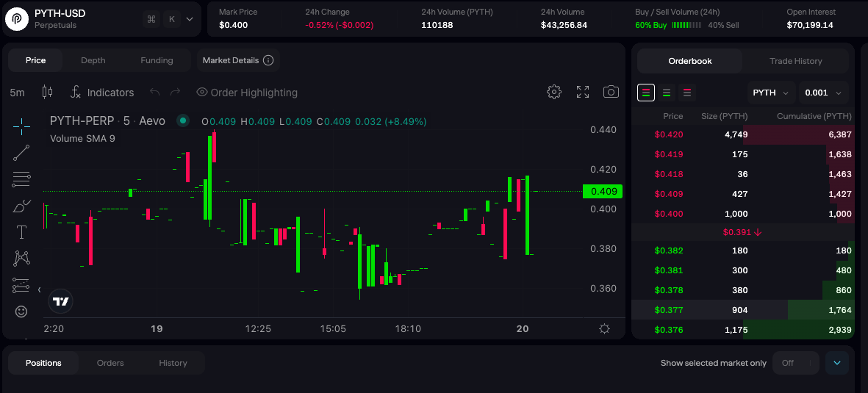Open the Funding tab
Image resolution: width=868 pixels, height=393 pixels.
pyautogui.click(x=157, y=60)
